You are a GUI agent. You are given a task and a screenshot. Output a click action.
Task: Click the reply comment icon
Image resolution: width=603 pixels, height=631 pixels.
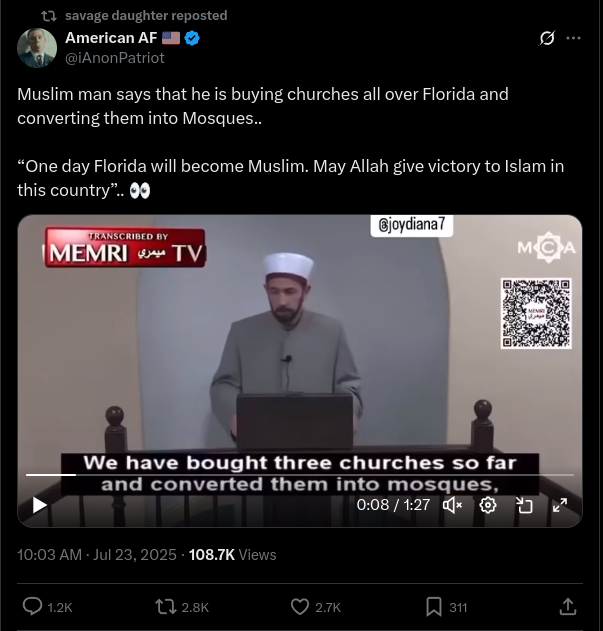[x=32, y=606]
